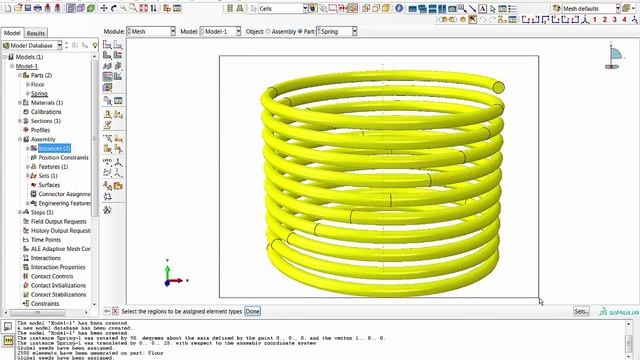
Task: Select the Floor part in tree
Action: (x=38, y=84)
